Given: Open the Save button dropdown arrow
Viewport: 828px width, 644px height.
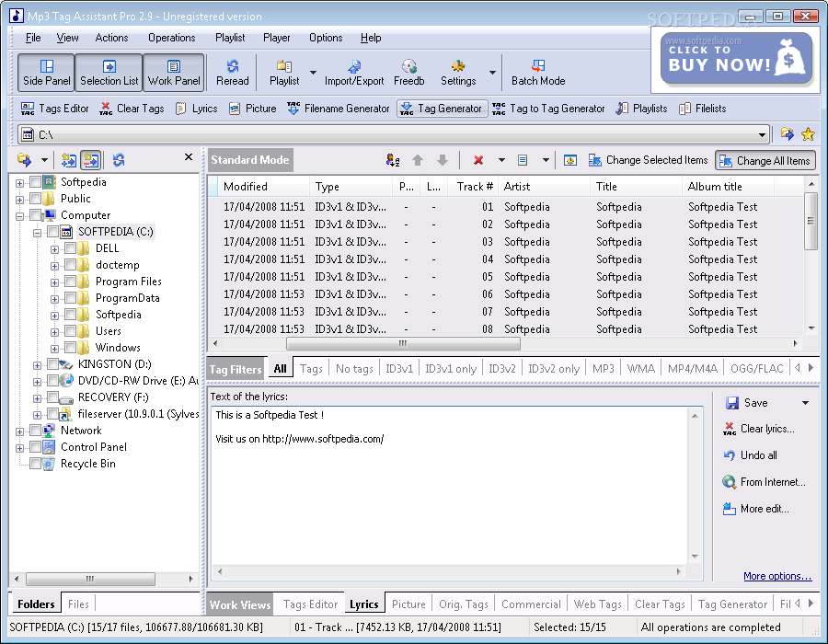Looking at the screenshot, I should coord(805,403).
